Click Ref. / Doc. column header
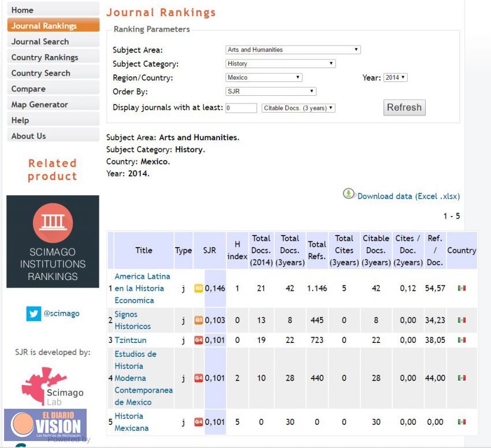The width and height of the screenshot is (491, 448). [435, 250]
